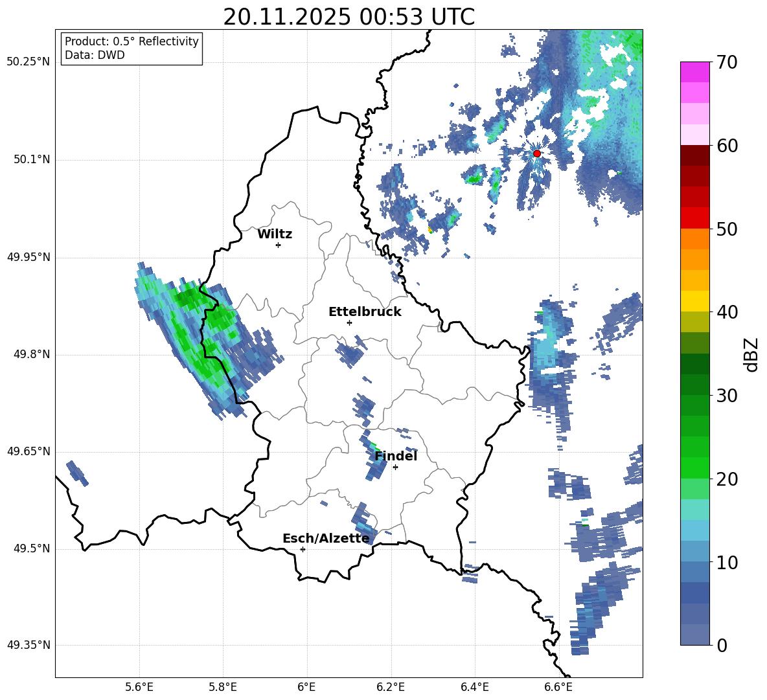This screenshot has width=767, height=700.
Task: Click the Esch/Alzette station cross marker
Action: (303, 549)
